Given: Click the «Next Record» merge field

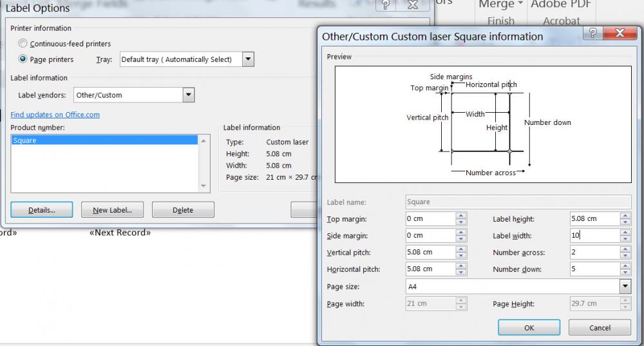Looking at the screenshot, I should (120, 233).
